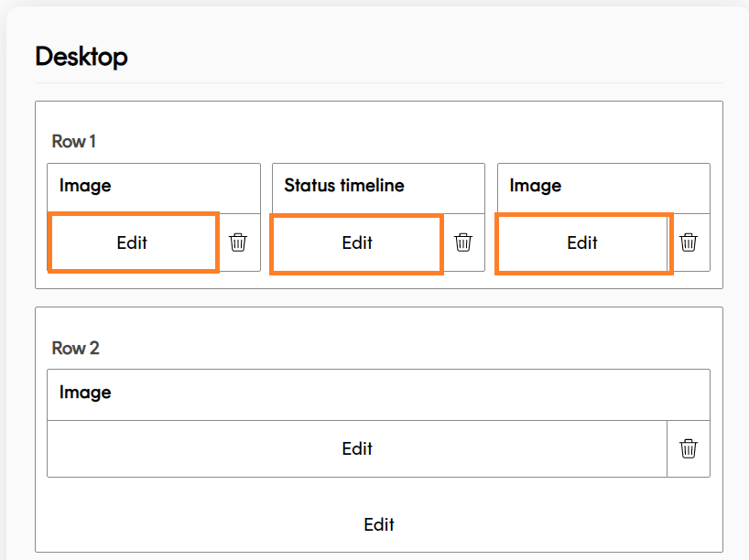Click the highlighted Edit button for Status timeline
749x560 pixels.
[356, 243]
